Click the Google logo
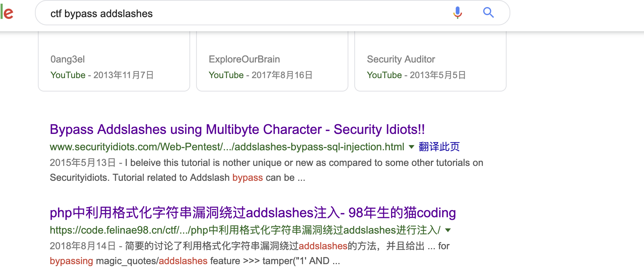 pos(7,13)
